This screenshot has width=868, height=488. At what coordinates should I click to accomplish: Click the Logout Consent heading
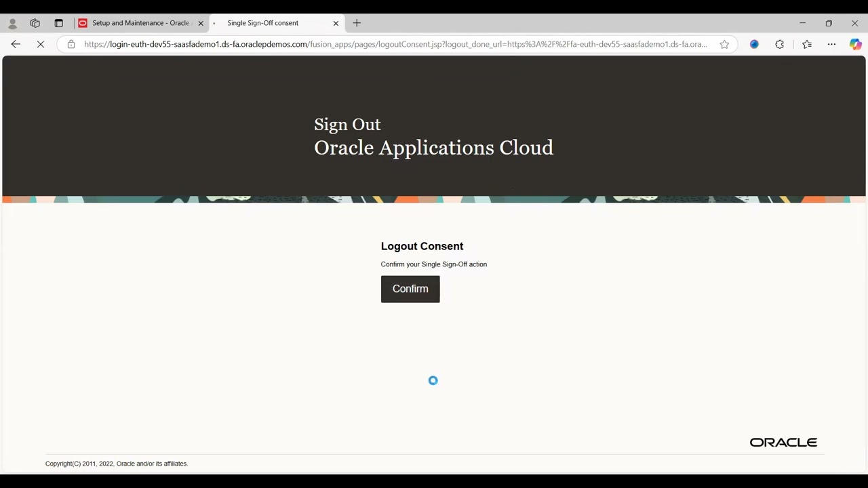click(422, 246)
